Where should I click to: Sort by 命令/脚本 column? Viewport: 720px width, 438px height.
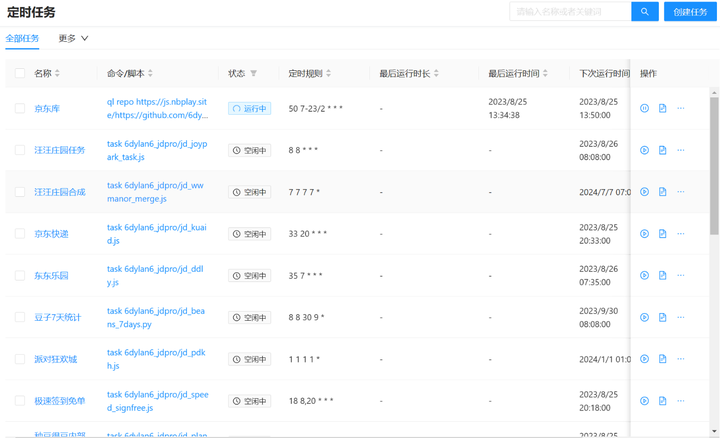point(150,73)
